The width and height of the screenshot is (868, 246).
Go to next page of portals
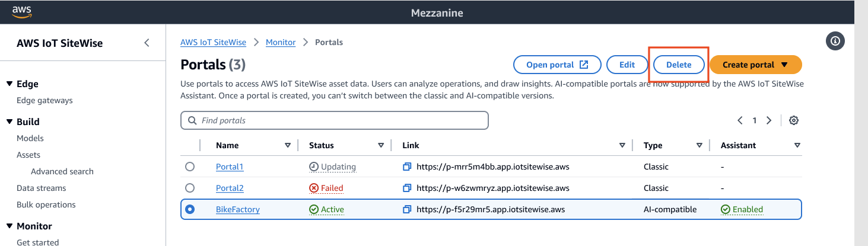(769, 120)
